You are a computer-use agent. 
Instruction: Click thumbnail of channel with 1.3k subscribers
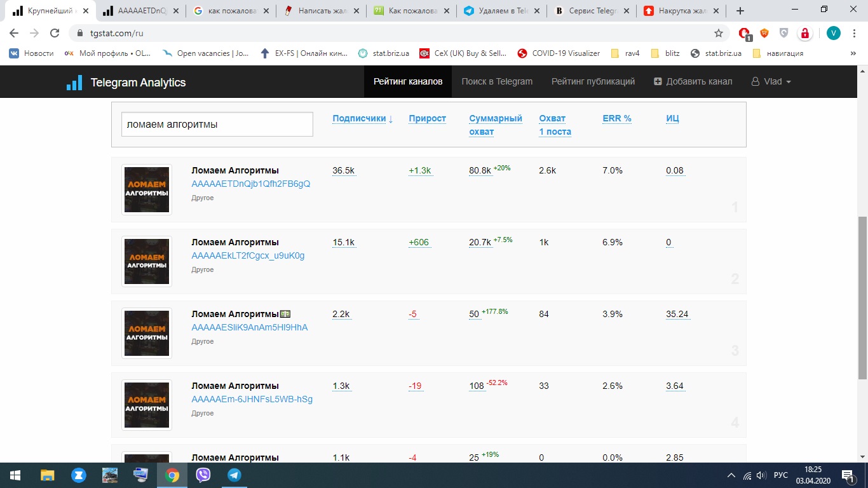pos(147,405)
